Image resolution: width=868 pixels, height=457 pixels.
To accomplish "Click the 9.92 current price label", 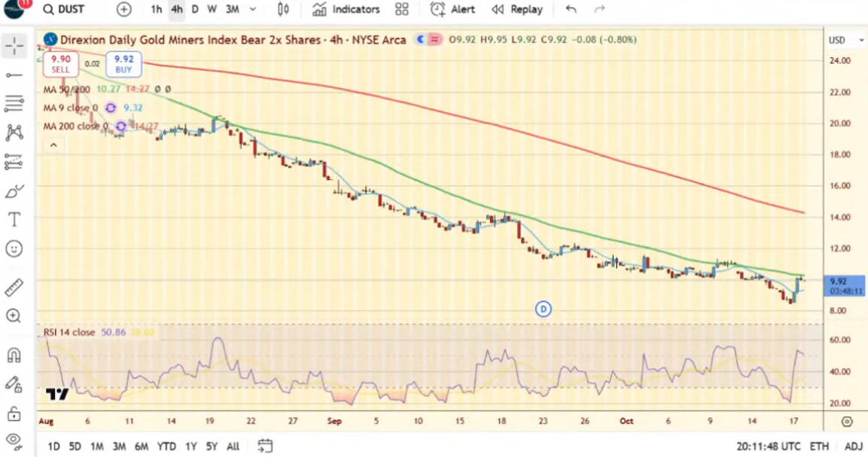I will click(844, 286).
